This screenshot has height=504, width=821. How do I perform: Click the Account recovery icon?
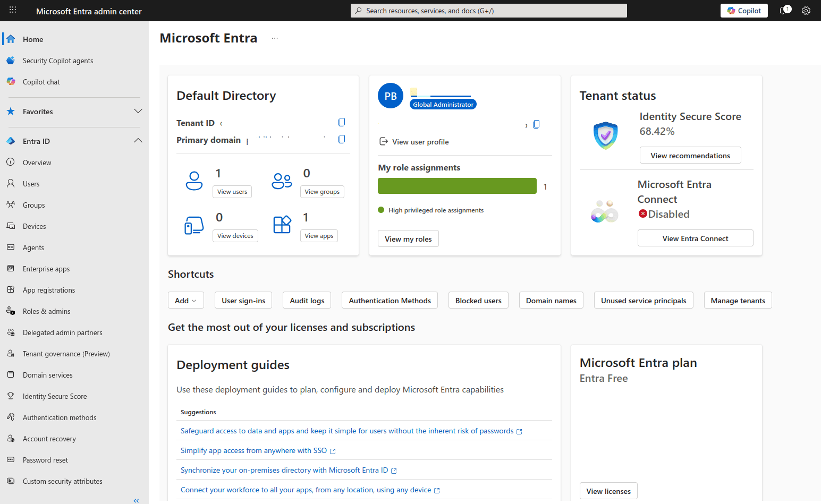[x=11, y=438]
